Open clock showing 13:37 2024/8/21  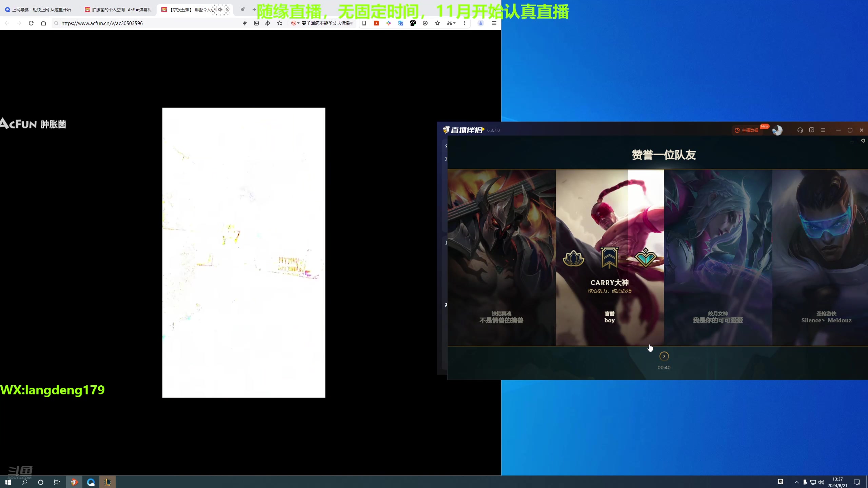tap(837, 482)
